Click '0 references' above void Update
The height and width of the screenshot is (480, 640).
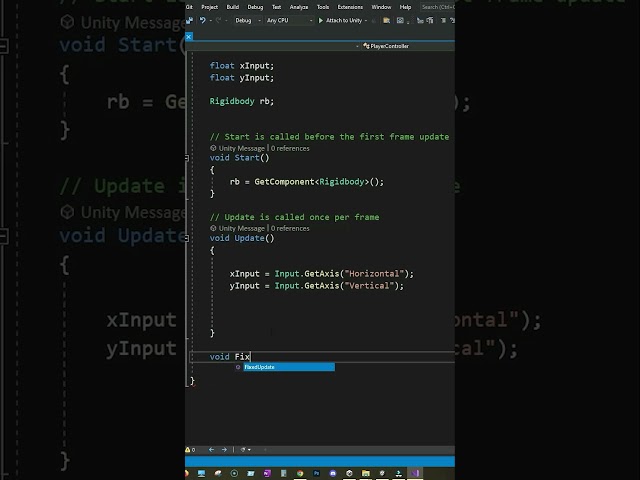click(290, 228)
